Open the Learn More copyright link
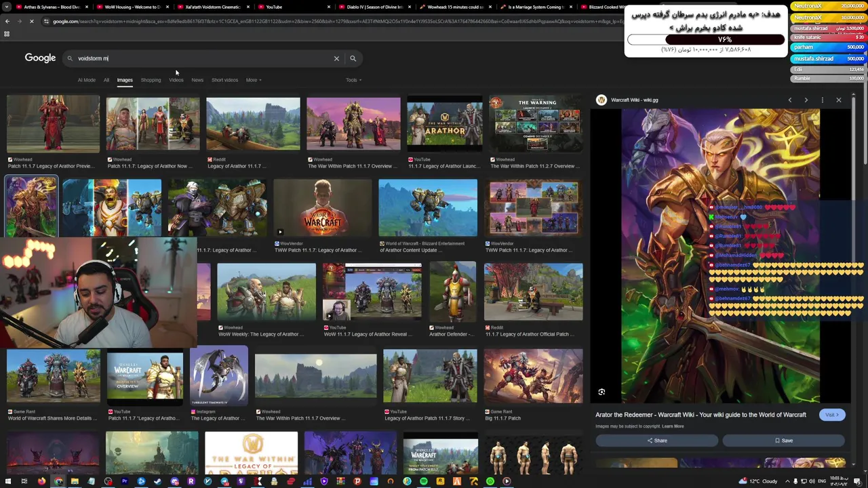This screenshot has height=488, width=868. [673, 426]
